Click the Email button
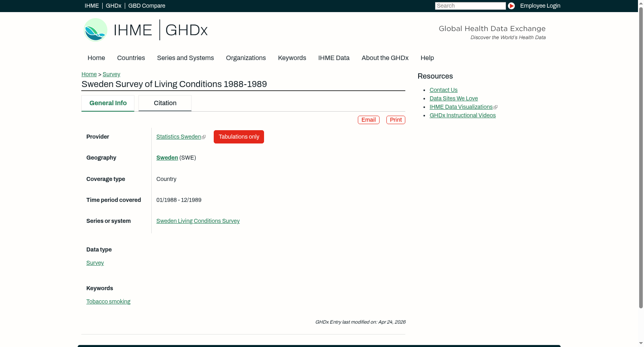Viewport: 644px width, 347px height. tap(369, 120)
